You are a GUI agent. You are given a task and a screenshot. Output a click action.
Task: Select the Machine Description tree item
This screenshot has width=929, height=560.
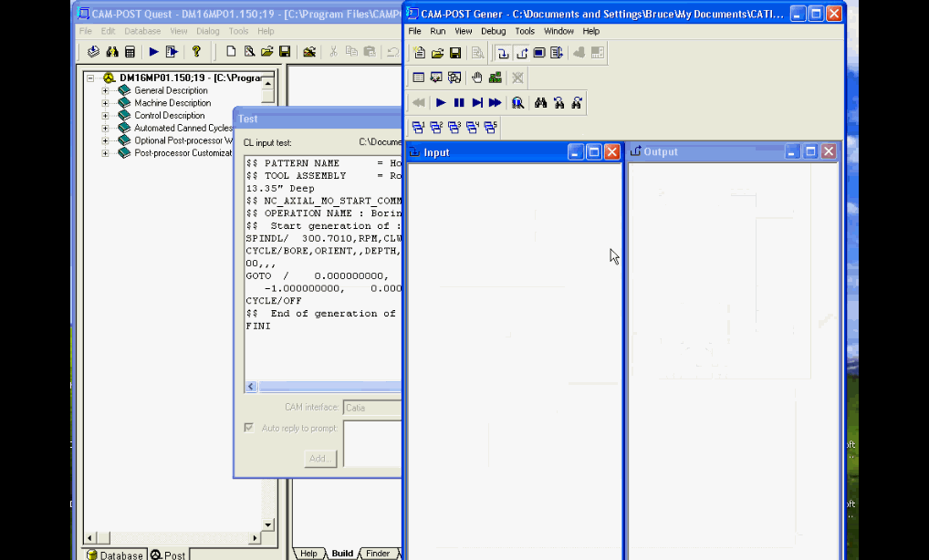[x=172, y=103]
